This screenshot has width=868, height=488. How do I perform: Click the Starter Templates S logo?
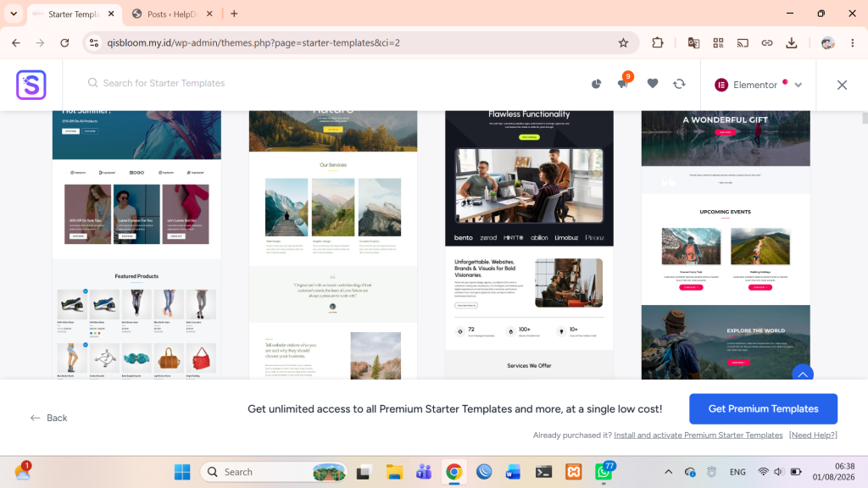(x=31, y=85)
